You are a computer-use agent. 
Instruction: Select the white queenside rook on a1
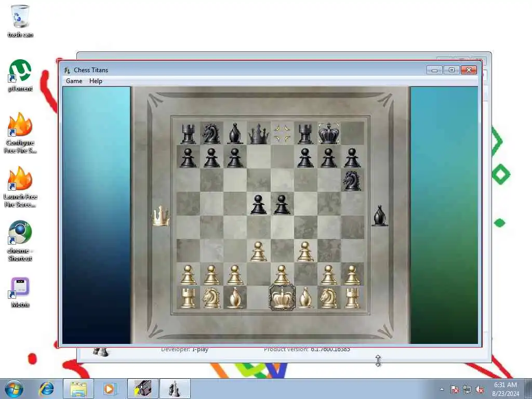188,298
